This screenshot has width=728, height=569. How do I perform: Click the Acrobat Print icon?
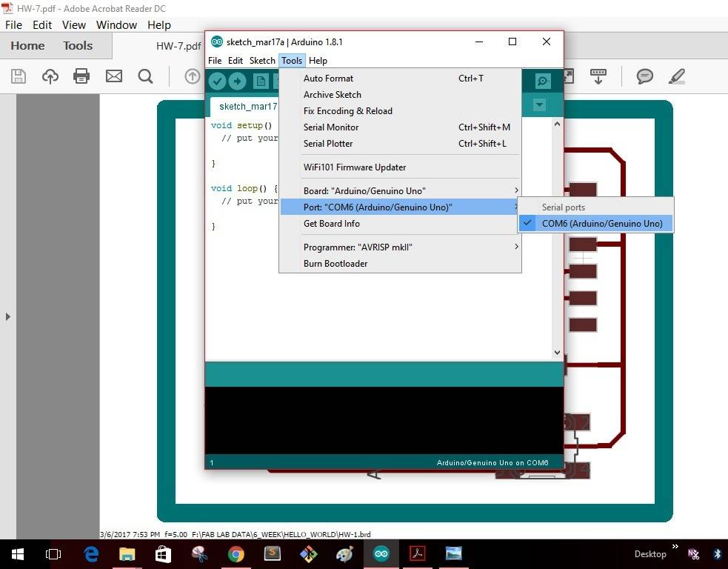click(81, 76)
